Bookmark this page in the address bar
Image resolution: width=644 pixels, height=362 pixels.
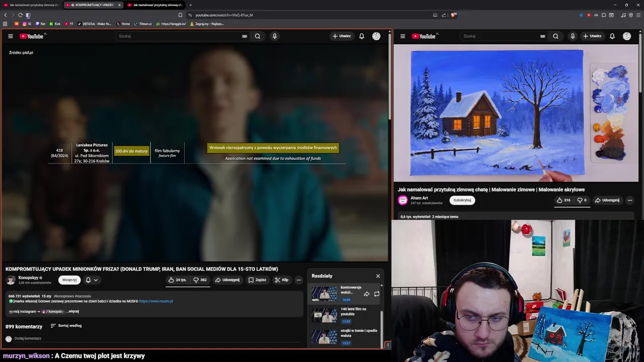click(180, 15)
